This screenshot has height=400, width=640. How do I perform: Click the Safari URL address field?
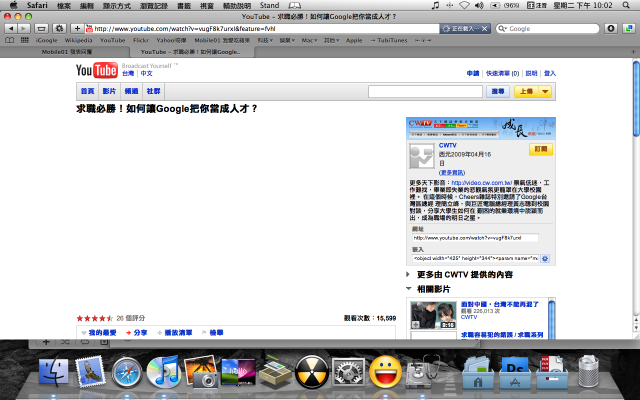261,29
